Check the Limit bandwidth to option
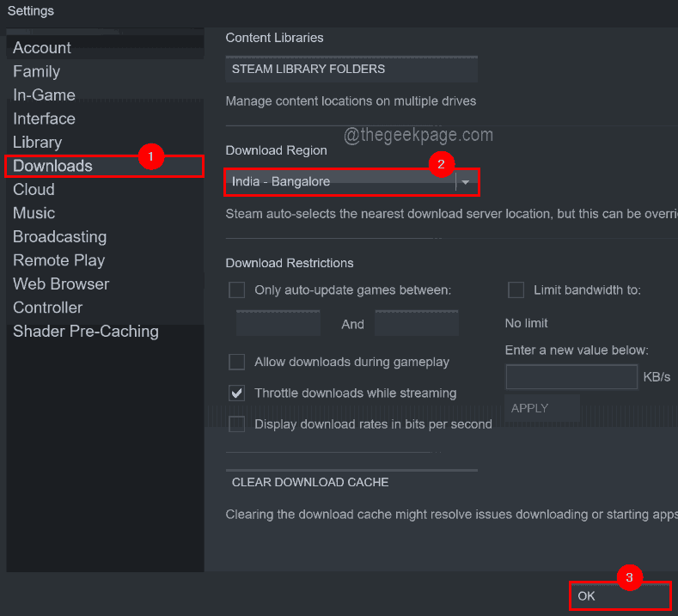The width and height of the screenshot is (678, 616). tap(516, 290)
